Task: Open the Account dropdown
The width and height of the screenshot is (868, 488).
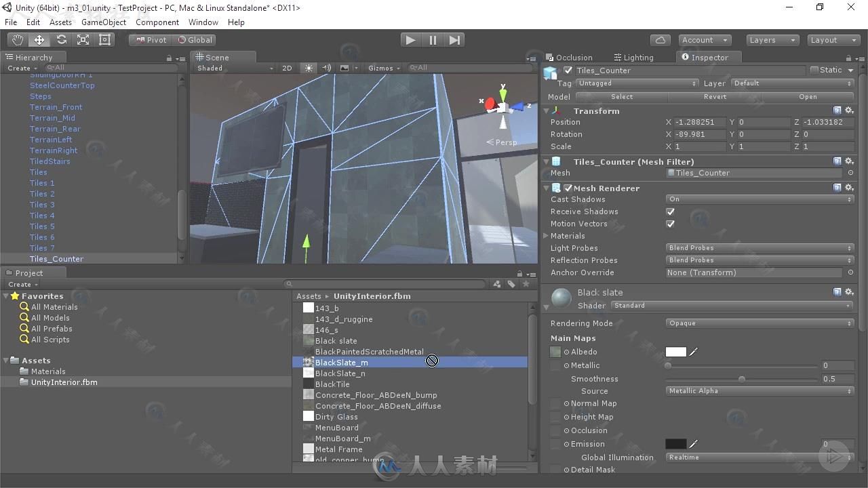Action: pos(703,40)
